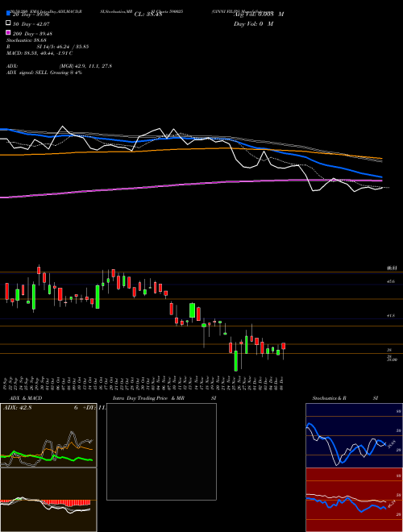403x532 pixels.
Task: Click the 'MACD: 38.53, 40.44, -1.91 C' line
Action: coord(39,53)
